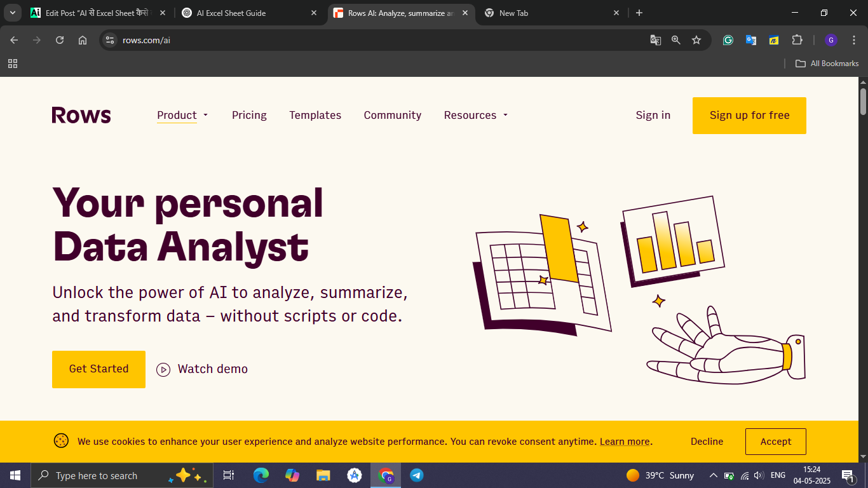Open Copilot from taskbar

click(292, 475)
